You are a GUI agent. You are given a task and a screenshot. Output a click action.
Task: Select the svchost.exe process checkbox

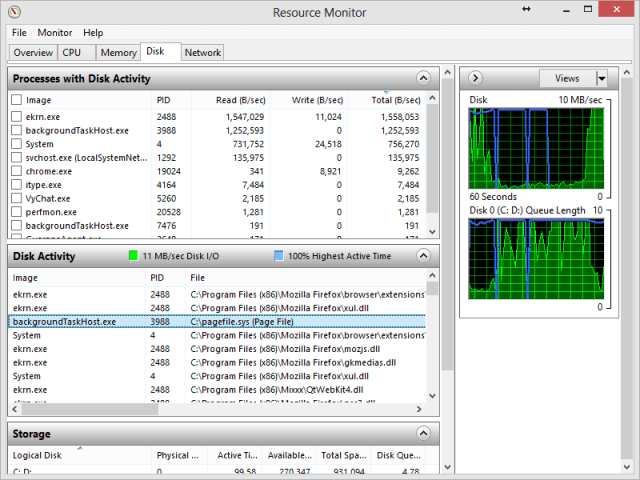[16, 157]
